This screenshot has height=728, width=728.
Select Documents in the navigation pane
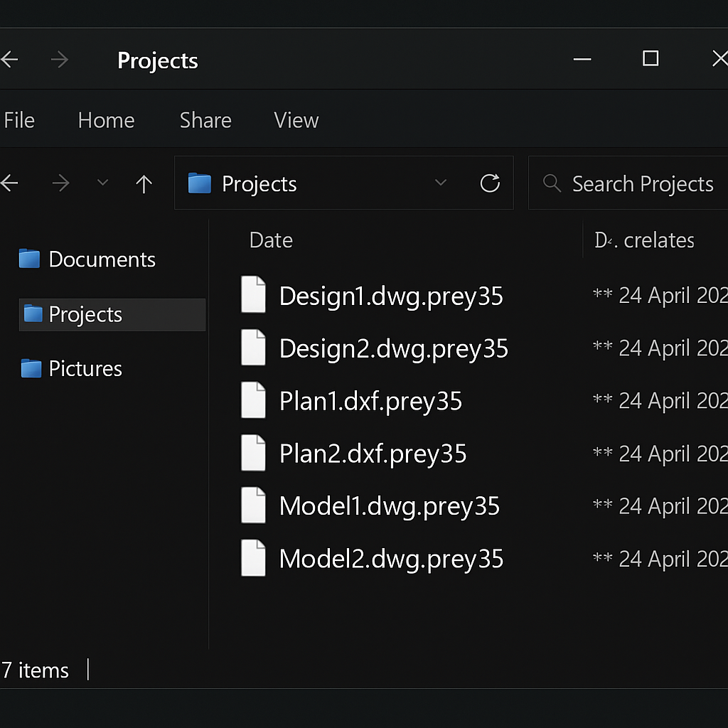[101, 259]
